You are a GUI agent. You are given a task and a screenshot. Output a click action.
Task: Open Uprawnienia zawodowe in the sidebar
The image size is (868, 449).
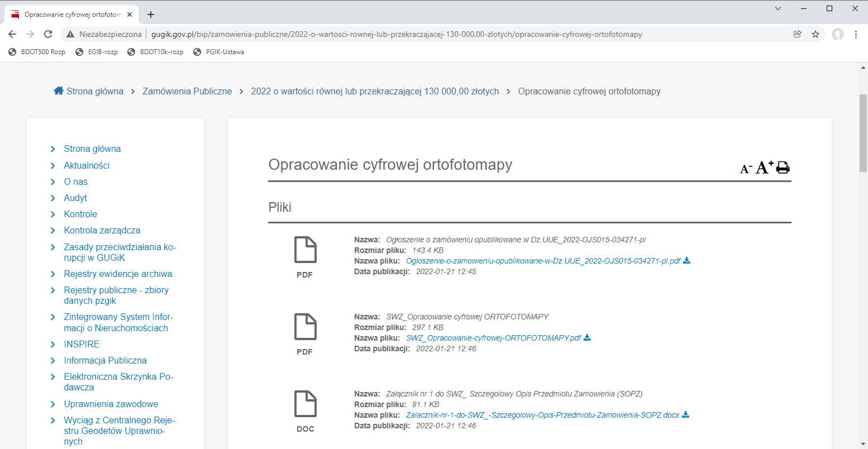point(111,404)
